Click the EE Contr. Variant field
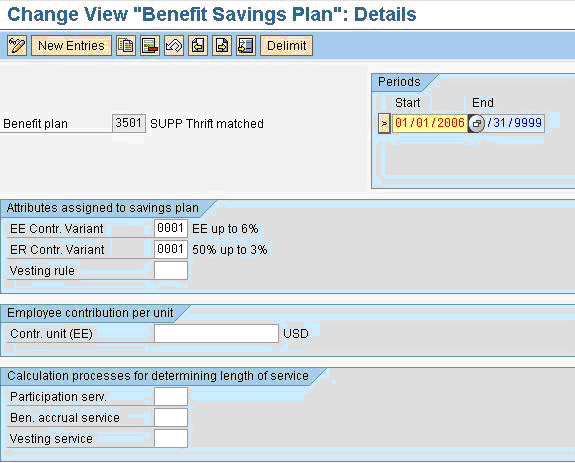The image size is (575, 463). click(x=171, y=229)
